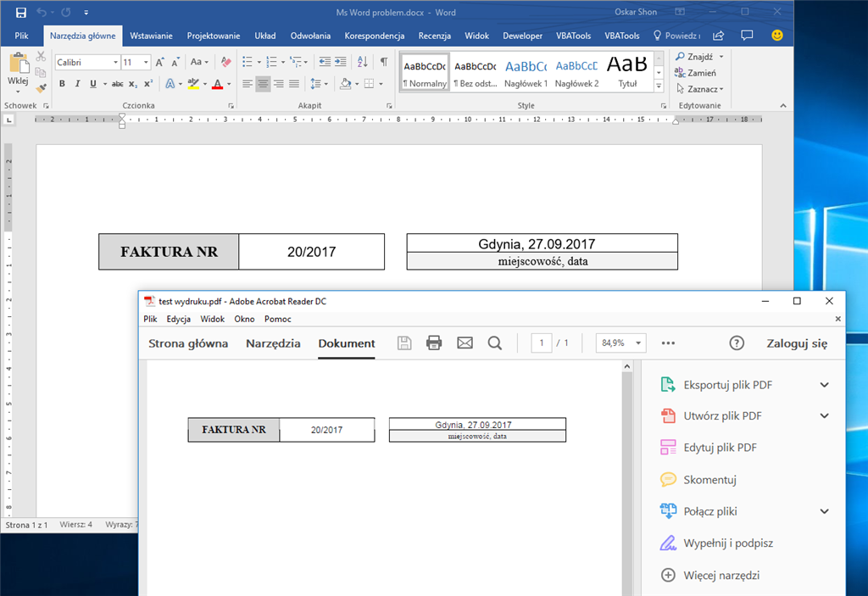This screenshot has width=868, height=596.
Task: Collapse the Word ribbon with the arrow
Action: pos(782,105)
